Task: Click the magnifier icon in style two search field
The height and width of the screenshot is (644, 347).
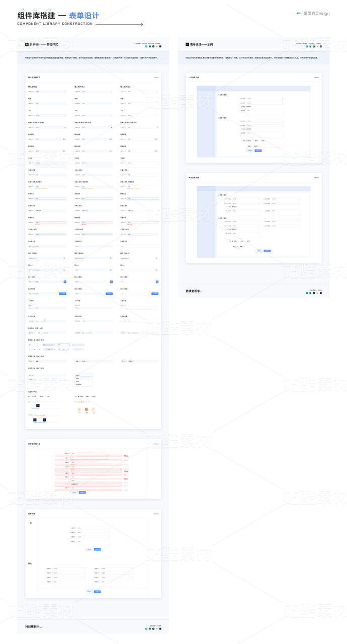Action: (x=111, y=270)
